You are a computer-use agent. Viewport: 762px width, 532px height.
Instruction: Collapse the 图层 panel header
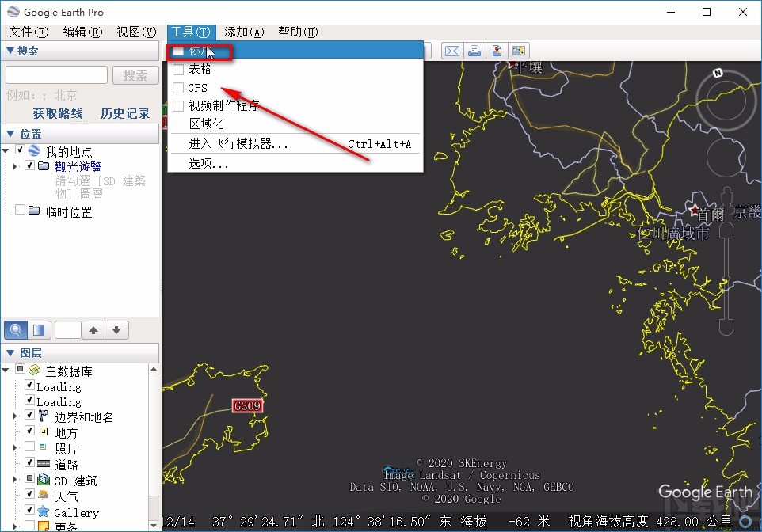[10, 353]
